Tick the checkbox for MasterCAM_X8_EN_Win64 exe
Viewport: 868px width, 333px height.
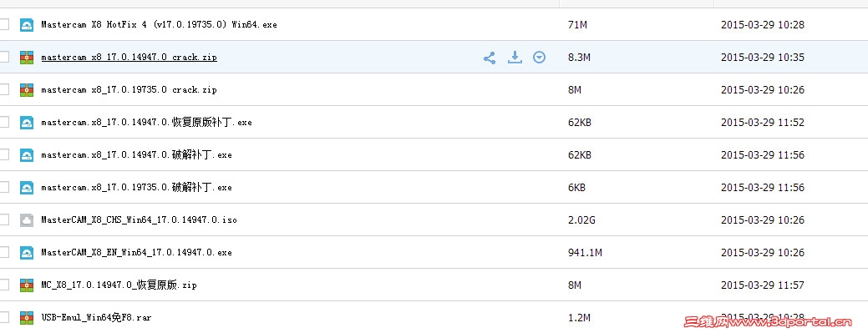(4, 252)
